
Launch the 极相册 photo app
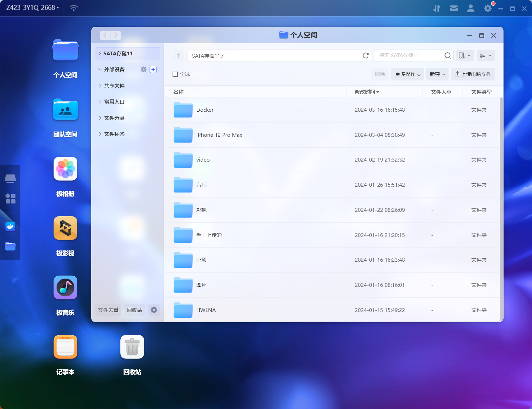tap(65, 169)
